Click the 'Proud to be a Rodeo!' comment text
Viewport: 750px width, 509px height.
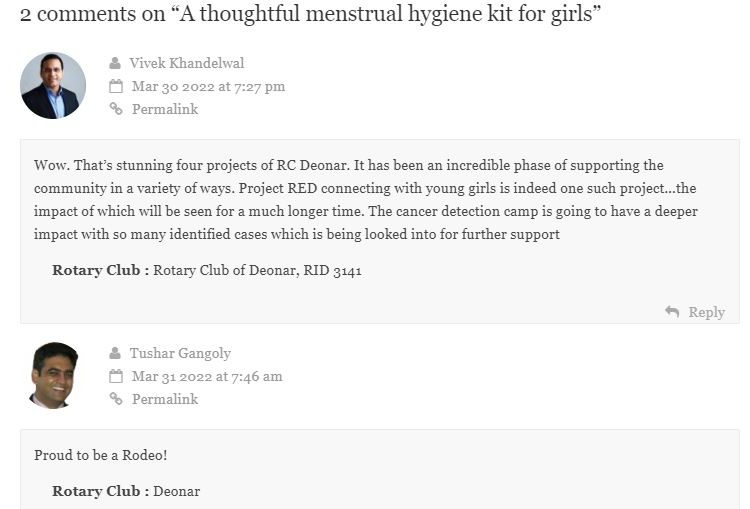point(100,455)
